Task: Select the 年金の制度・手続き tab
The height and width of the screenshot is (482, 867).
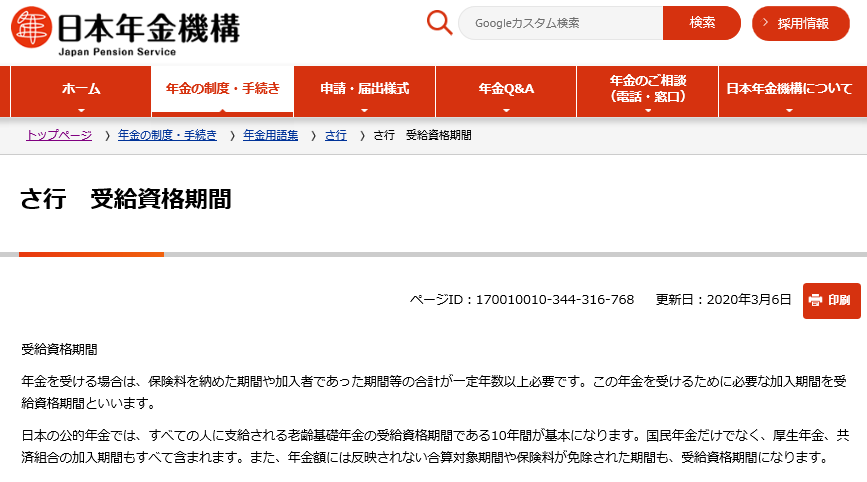Action: [222, 89]
